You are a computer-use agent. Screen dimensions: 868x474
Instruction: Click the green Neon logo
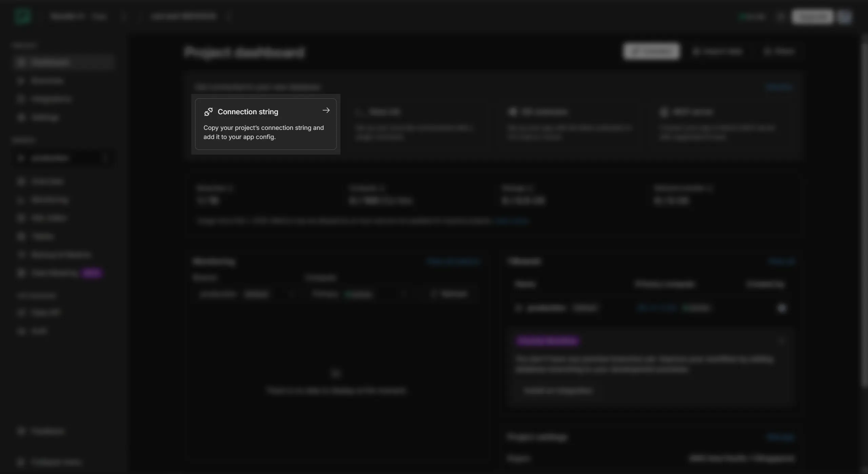[x=22, y=16]
